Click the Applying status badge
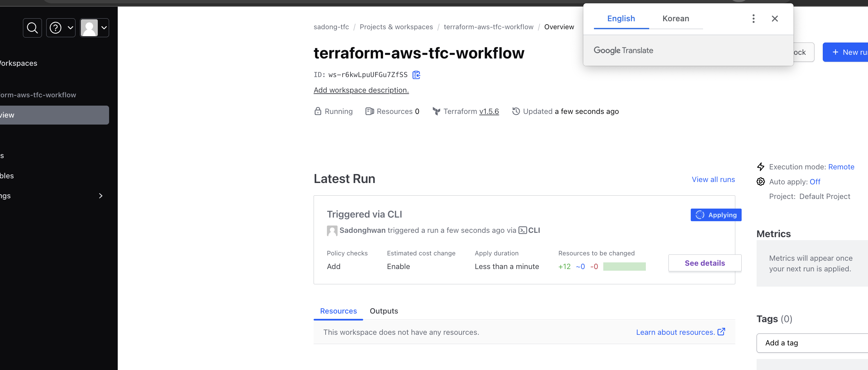This screenshot has width=868, height=370. 716,215
